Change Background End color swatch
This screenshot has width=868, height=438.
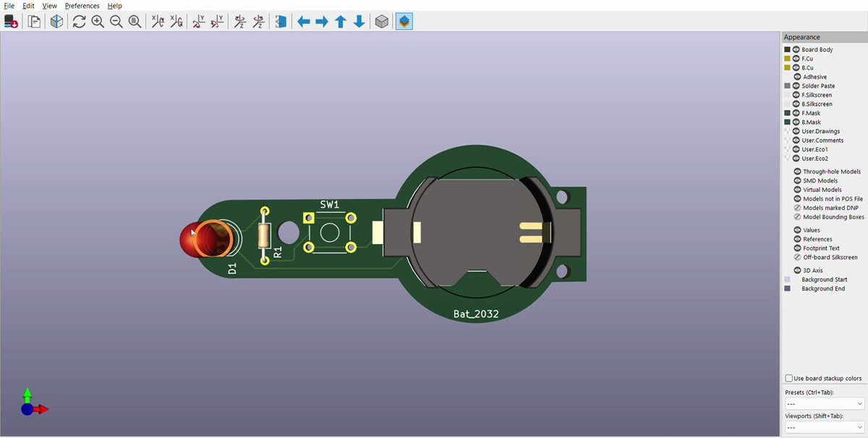787,289
